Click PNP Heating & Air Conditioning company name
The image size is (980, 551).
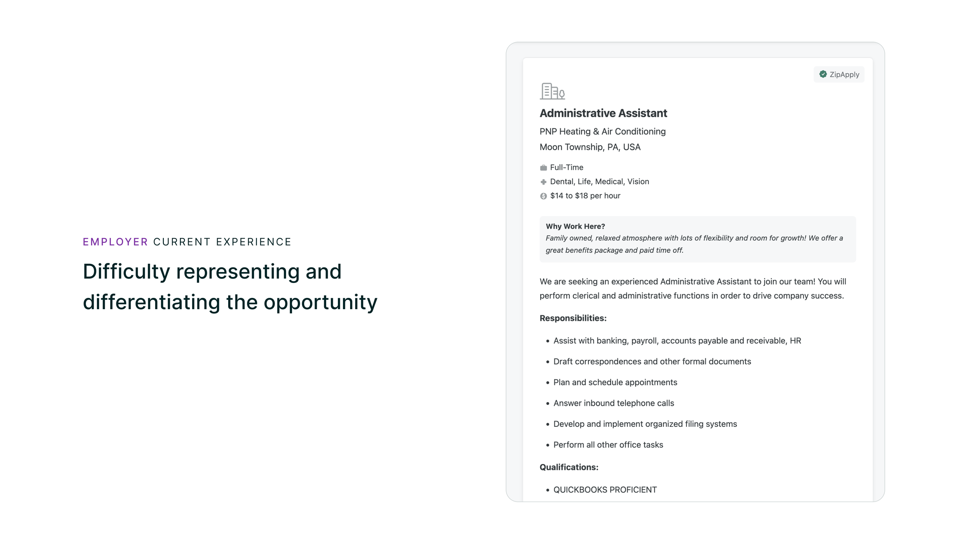pyautogui.click(x=603, y=131)
